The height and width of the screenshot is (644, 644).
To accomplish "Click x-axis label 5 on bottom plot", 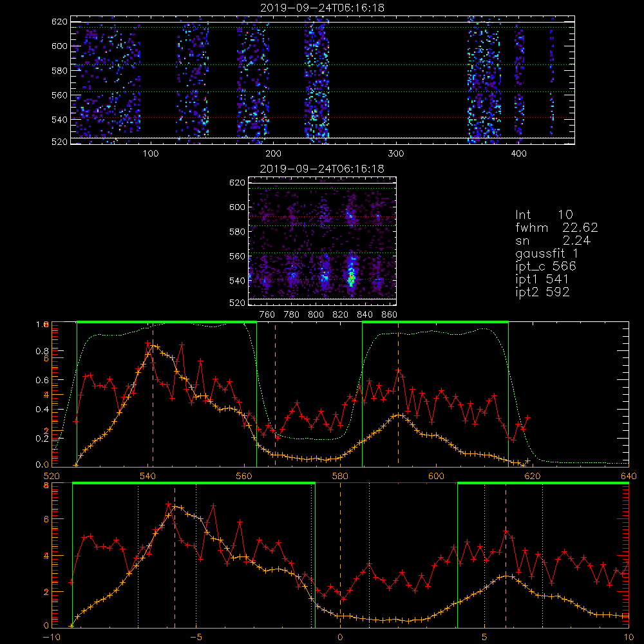I will pos(485,638).
